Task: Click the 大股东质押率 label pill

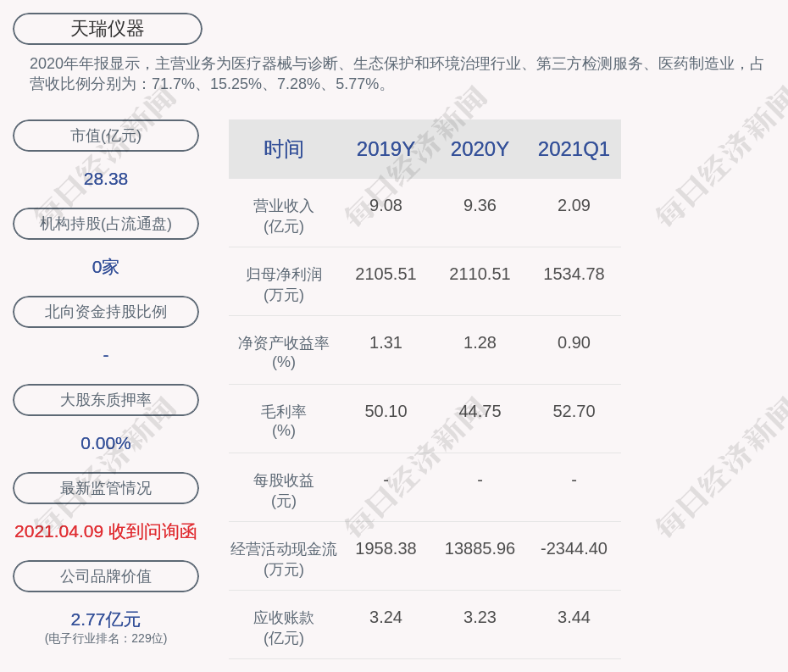Action: [106, 400]
